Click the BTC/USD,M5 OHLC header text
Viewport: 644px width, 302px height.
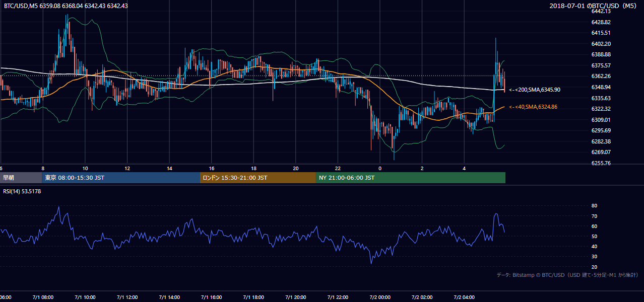point(66,6)
